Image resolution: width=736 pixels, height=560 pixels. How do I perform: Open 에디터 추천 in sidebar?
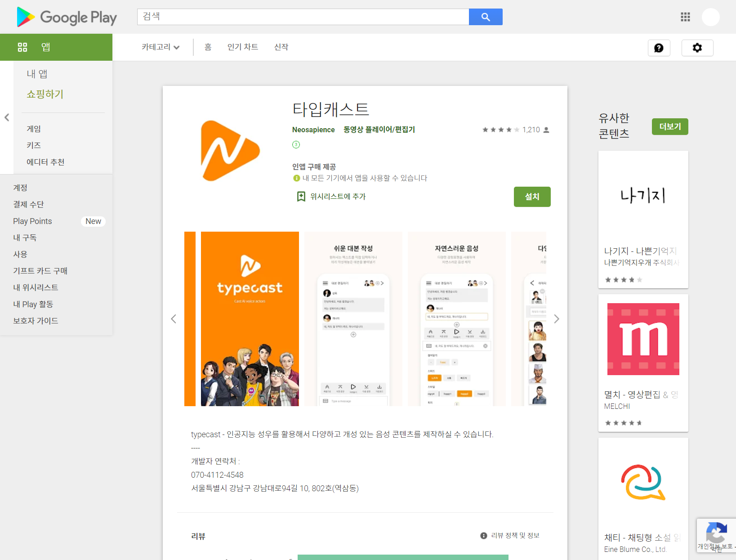coord(45,162)
